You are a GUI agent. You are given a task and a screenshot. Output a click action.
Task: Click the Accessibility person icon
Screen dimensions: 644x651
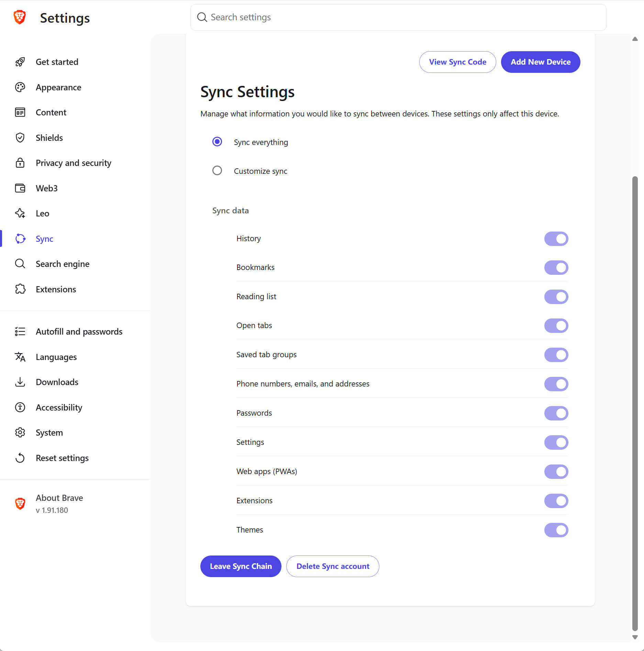click(20, 407)
